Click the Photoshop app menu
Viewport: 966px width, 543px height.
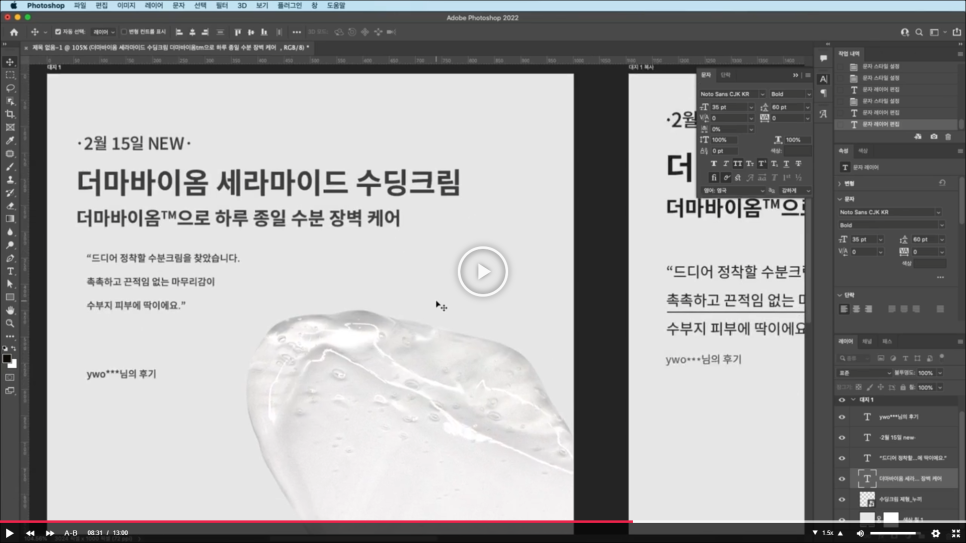point(46,6)
